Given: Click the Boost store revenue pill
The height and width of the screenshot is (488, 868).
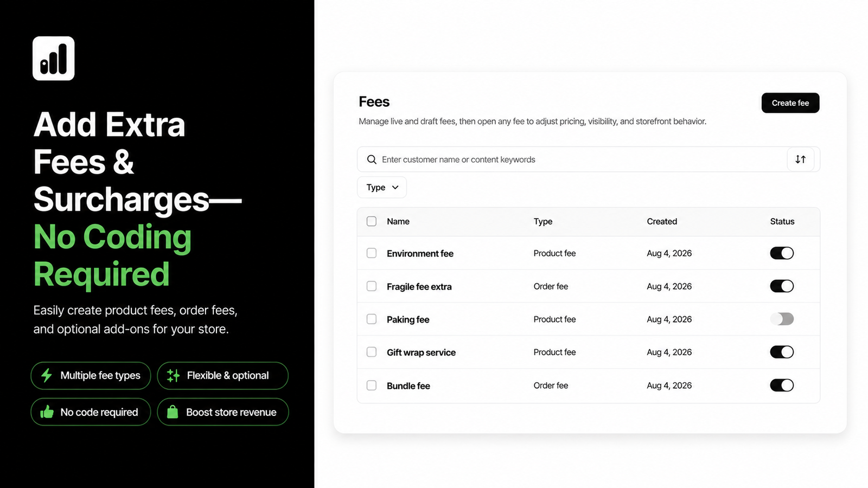Looking at the screenshot, I should tap(223, 412).
